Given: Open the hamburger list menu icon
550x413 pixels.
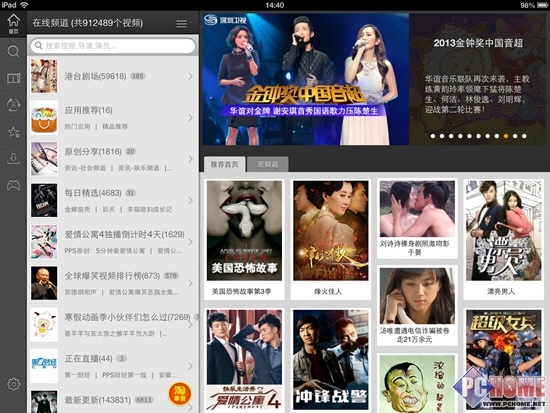Looking at the screenshot, I should (x=181, y=24).
